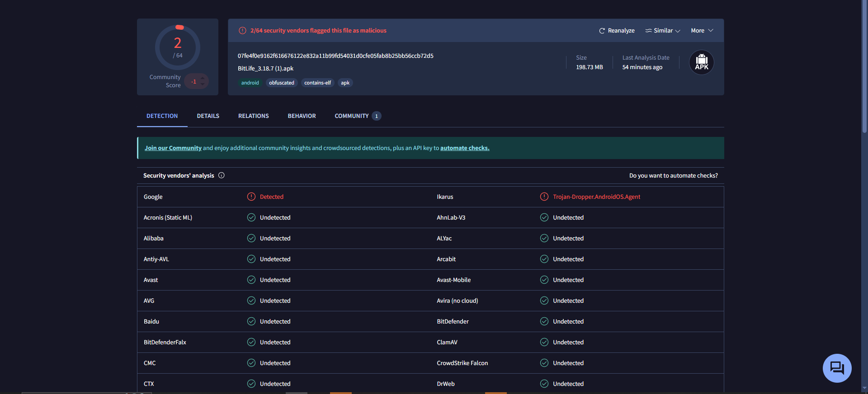868x394 pixels.
Task: Go to the Relations tab
Action: tap(254, 116)
